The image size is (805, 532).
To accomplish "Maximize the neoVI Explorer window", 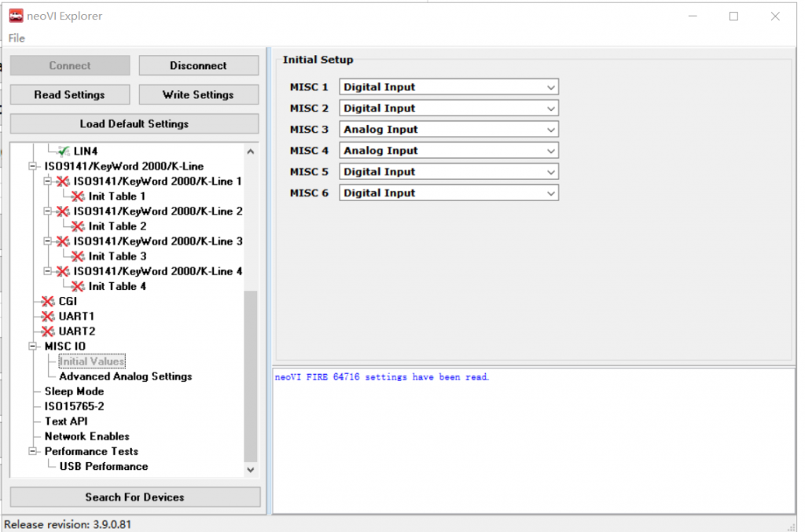I will [x=733, y=17].
